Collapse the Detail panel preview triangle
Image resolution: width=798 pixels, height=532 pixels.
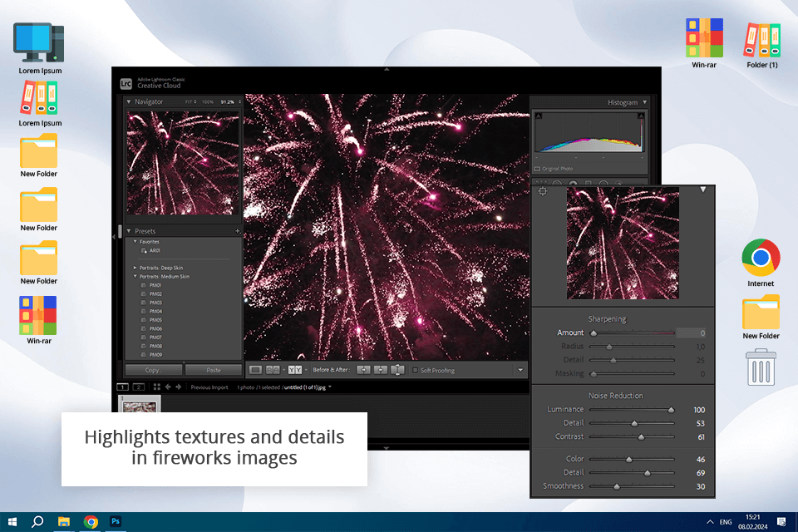703,190
